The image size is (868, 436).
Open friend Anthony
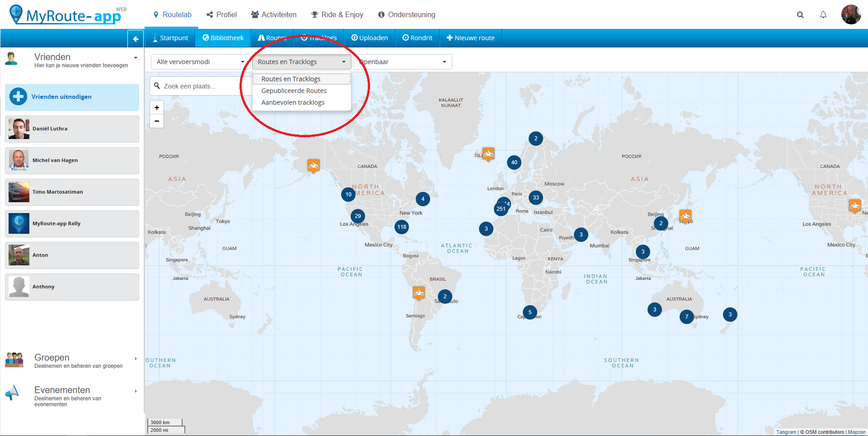click(x=72, y=287)
